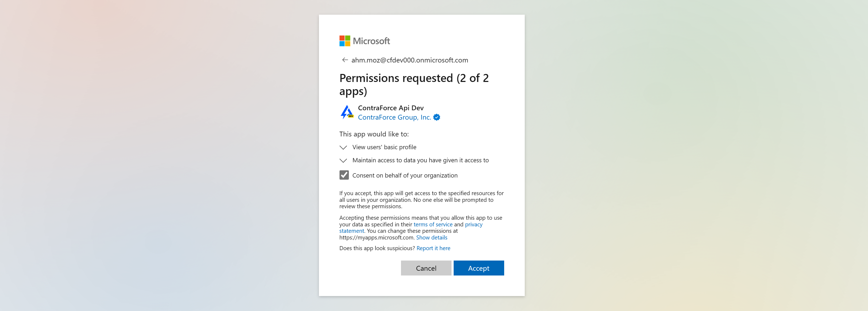Open the ContraForce Group, Inc. publisher link

(394, 117)
